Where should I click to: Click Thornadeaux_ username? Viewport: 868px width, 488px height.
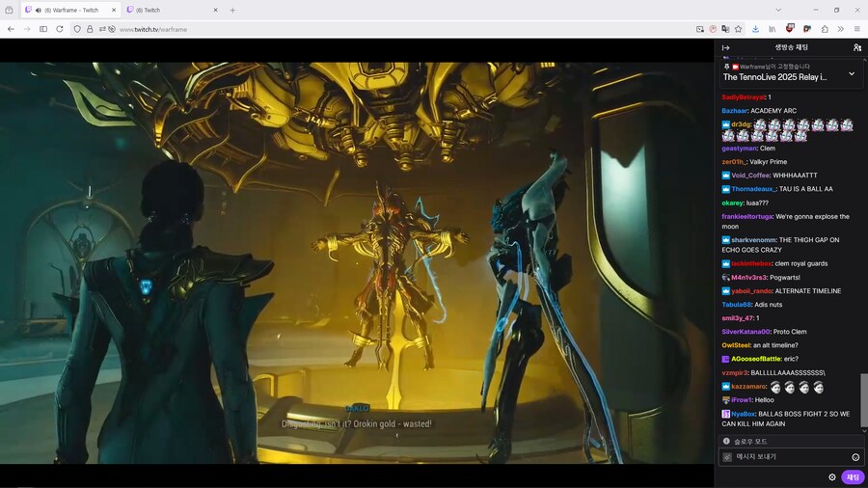tap(754, 189)
